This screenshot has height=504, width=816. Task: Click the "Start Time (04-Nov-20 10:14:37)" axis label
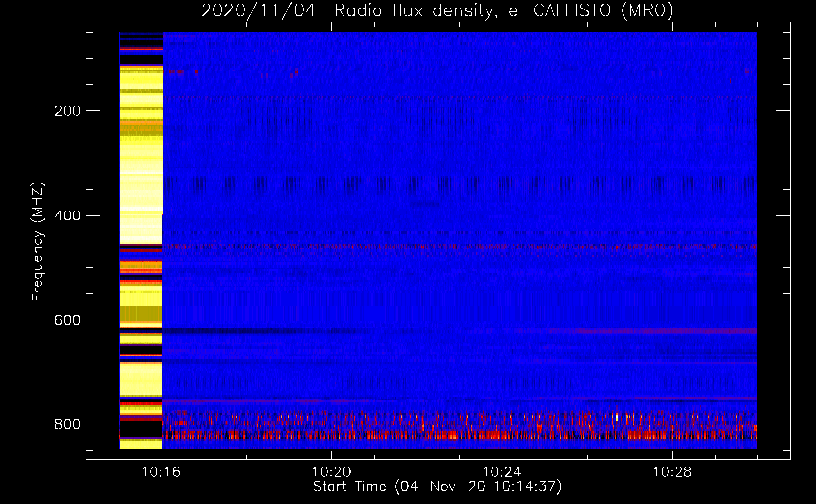pyautogui.click(x=437, y=487)
